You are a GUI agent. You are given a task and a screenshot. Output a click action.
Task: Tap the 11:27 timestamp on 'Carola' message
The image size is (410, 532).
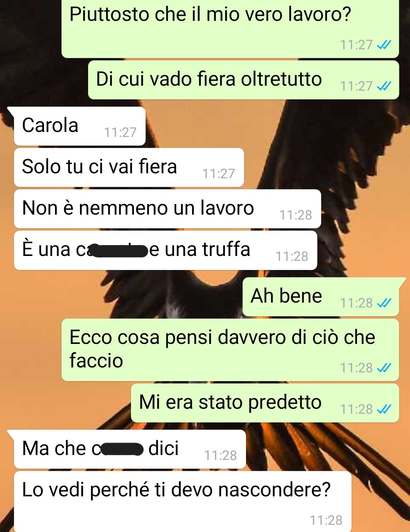point(120,132)
